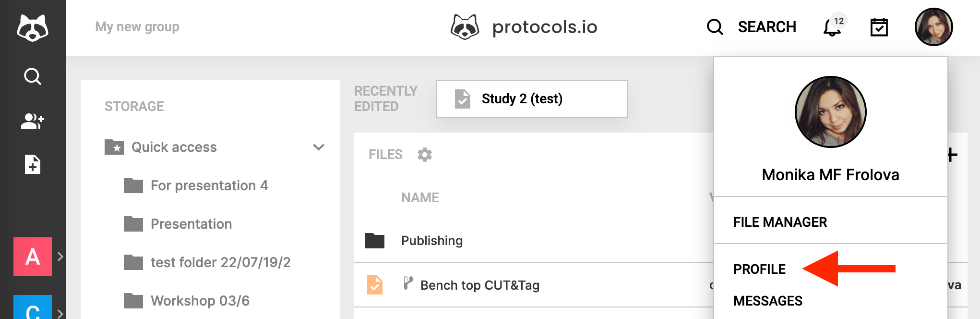
Task: Click the raccoon logo in the sidebar
Action: (33, 27)
